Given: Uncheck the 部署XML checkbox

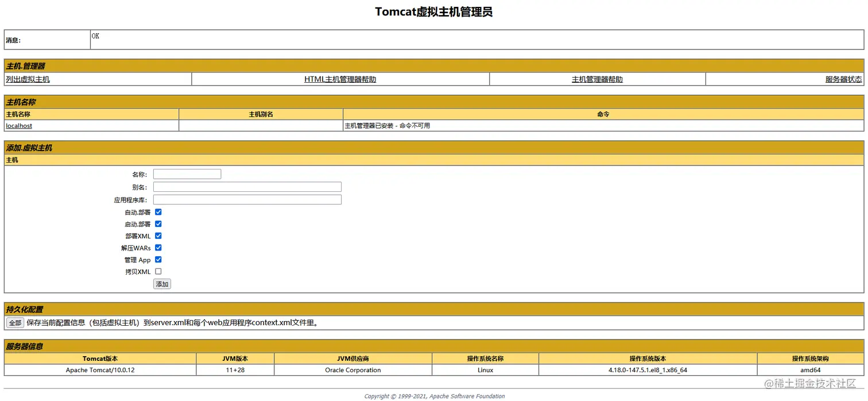Looking at the screenshot, I should (x=158, y=236).
